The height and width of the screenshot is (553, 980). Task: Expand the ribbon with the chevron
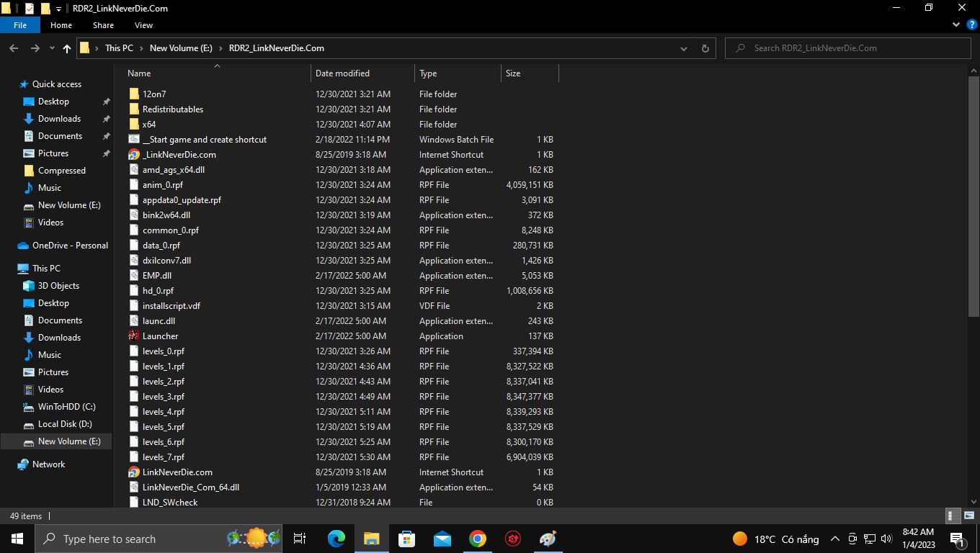958,25
